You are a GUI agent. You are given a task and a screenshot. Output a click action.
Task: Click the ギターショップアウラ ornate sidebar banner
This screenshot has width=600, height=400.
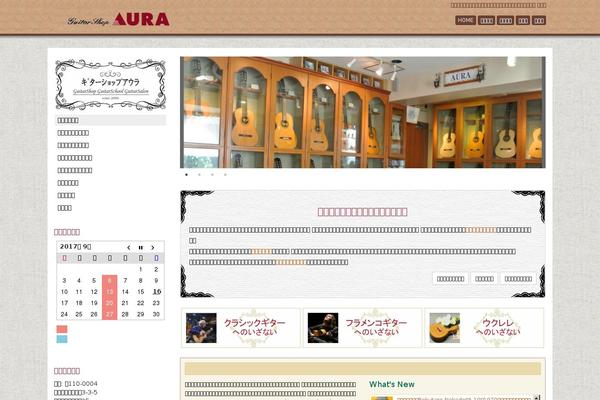111,84
